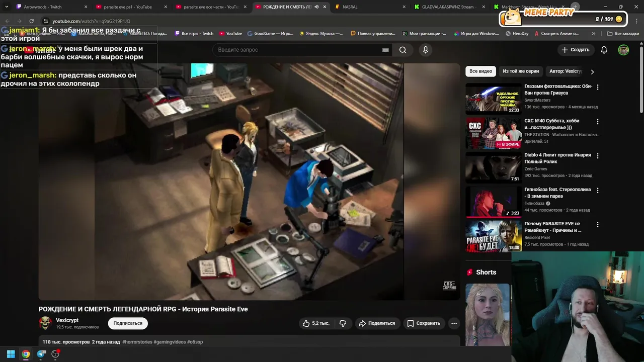Viewport: 644px width, 362px height.
Task: Click the Parasite Eve video player
Action: click(x=249, y=182)
